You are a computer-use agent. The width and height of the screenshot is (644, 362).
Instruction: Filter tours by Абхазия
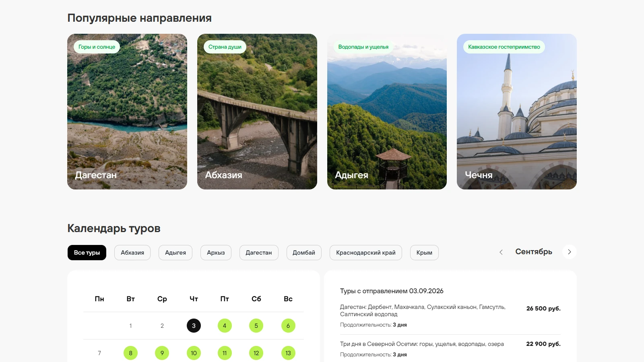132,253
